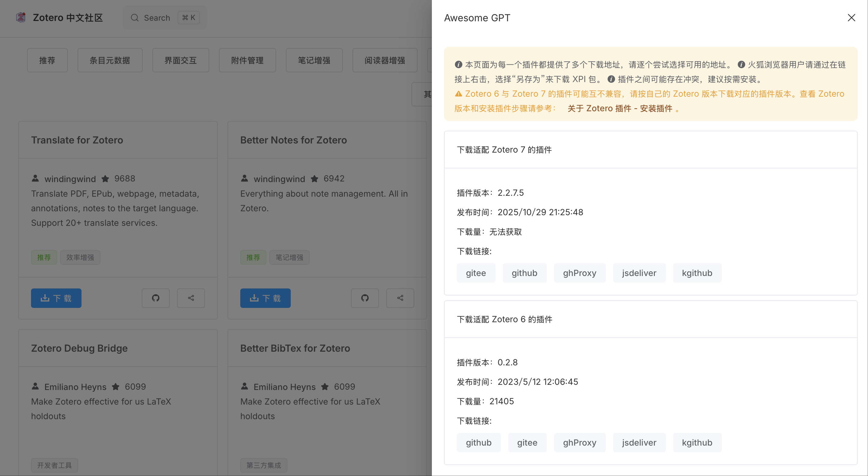Download Zotero 6 version from kgithub
This screenshot has width=868, height=476.
(x=697, y=442)
